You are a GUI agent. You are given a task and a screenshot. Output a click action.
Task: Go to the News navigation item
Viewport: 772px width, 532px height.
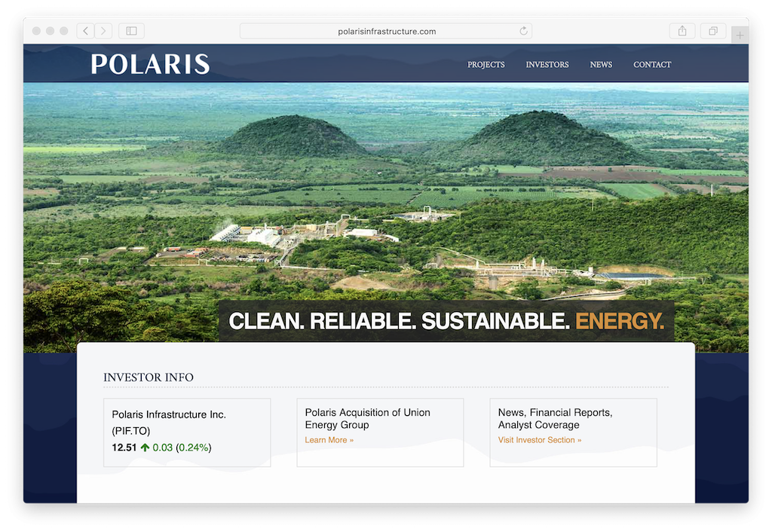pos(601,65)
